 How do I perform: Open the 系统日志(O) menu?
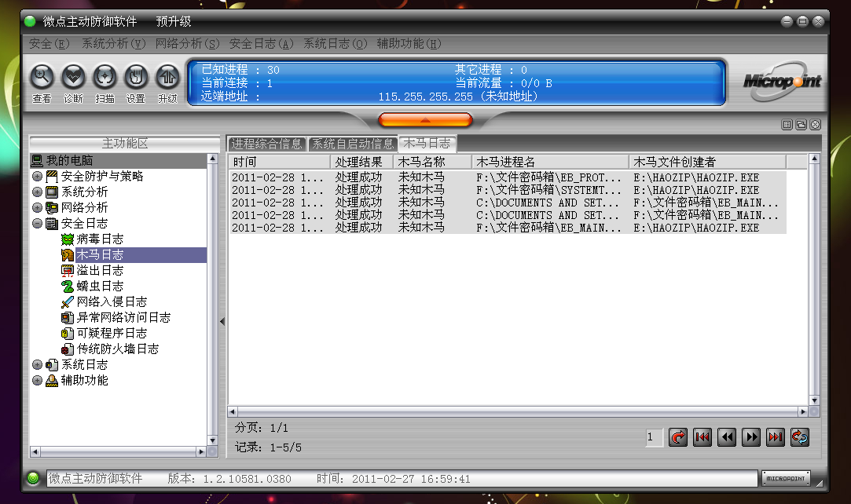pyautogui.click(x=335, y=43)
